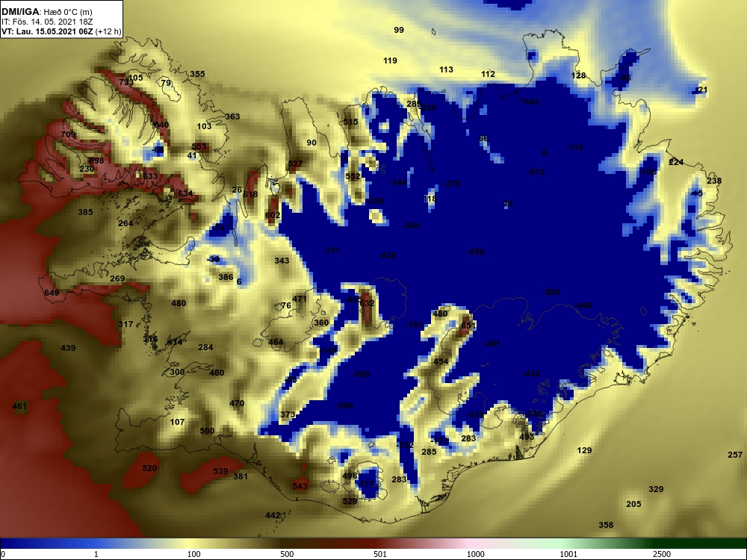
Task: Click the map value 515
Action: pyautogui.click(x=350, y=122)
